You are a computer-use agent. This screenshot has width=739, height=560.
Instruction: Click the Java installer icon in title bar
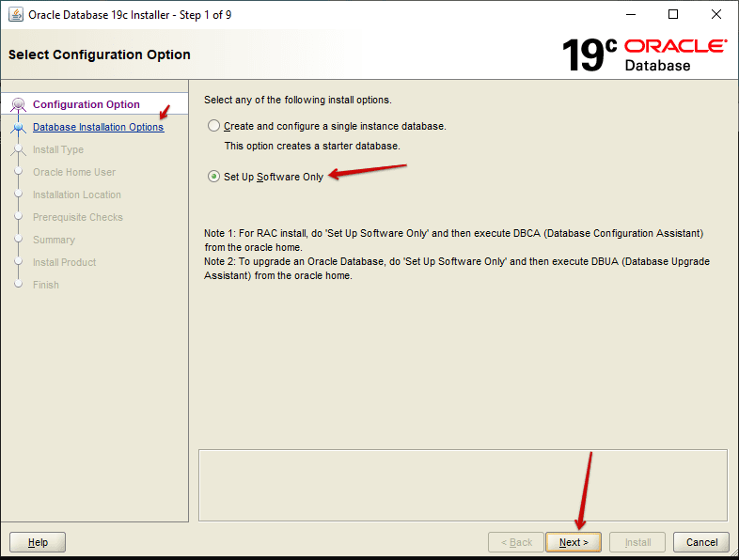tap(16, 15)
